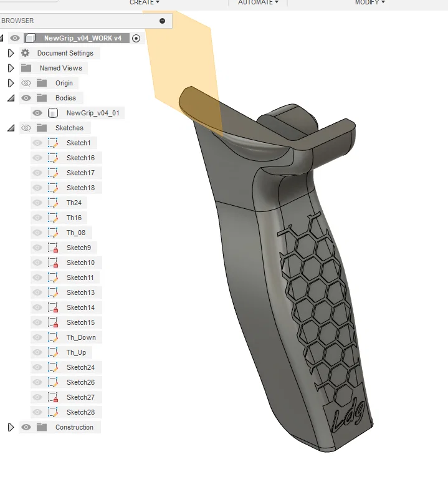This screenshot has height=477, width=448.
Task: Click the locked Sketch27 sketch icon
Action: (x=53, y=397)
